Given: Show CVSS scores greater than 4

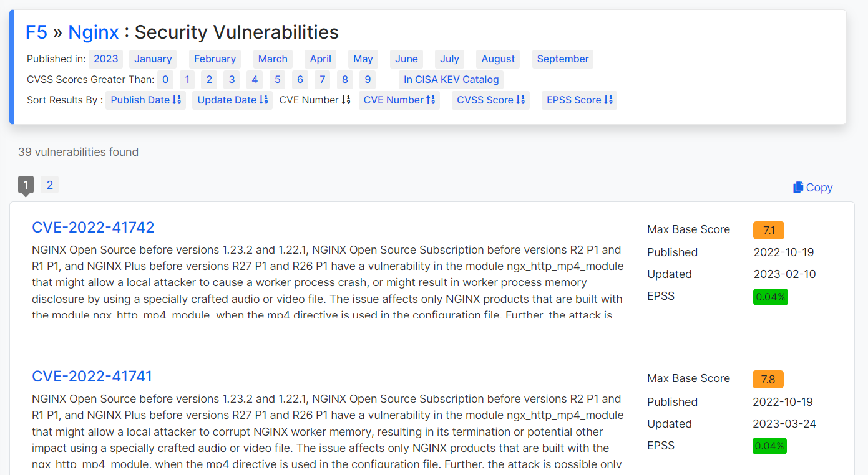Looking at the screenshot, I should (255, 79).
